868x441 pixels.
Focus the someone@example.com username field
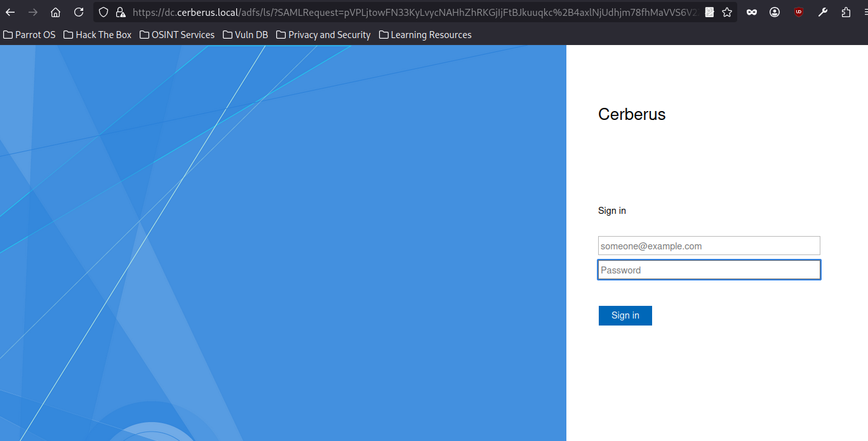coord(709,246)
